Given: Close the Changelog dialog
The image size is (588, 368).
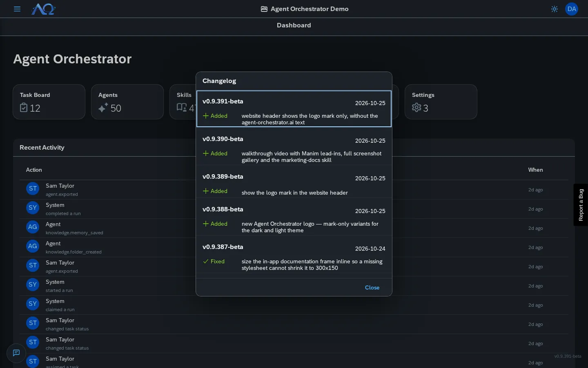Looking at the screenshot, I should tap(372, 287).
